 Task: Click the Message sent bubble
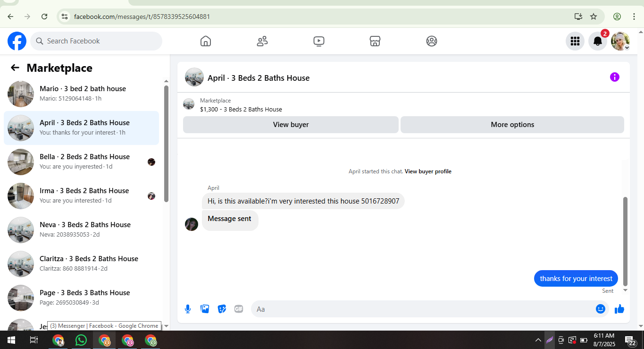tap(230, 220)
